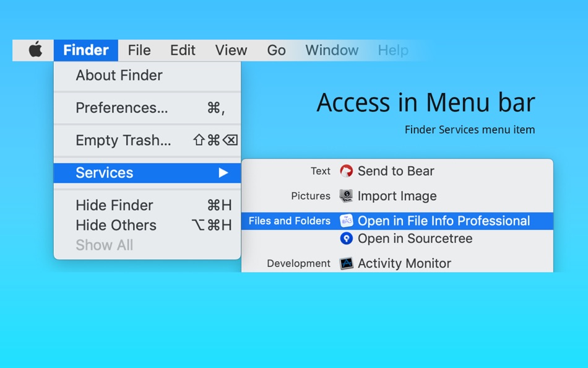Click the Bear app icon
Viewport: 588px width, 368px height.
click(346, 171)
